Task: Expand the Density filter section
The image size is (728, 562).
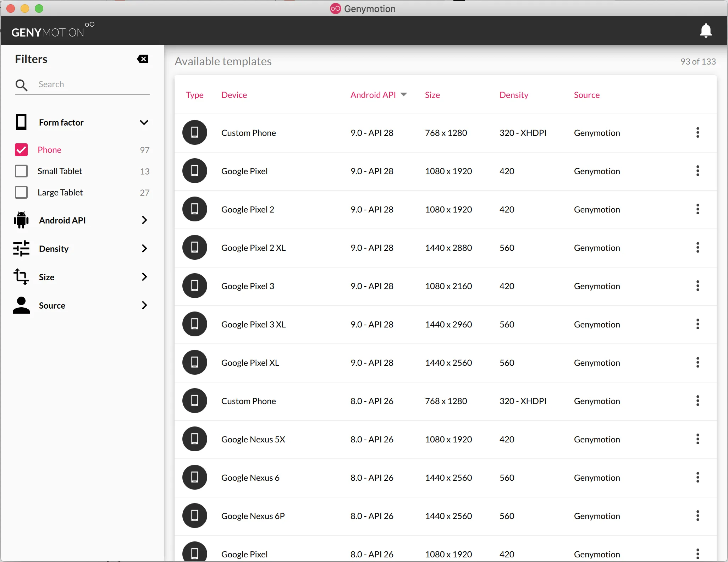Action: [x=144, y=249]
